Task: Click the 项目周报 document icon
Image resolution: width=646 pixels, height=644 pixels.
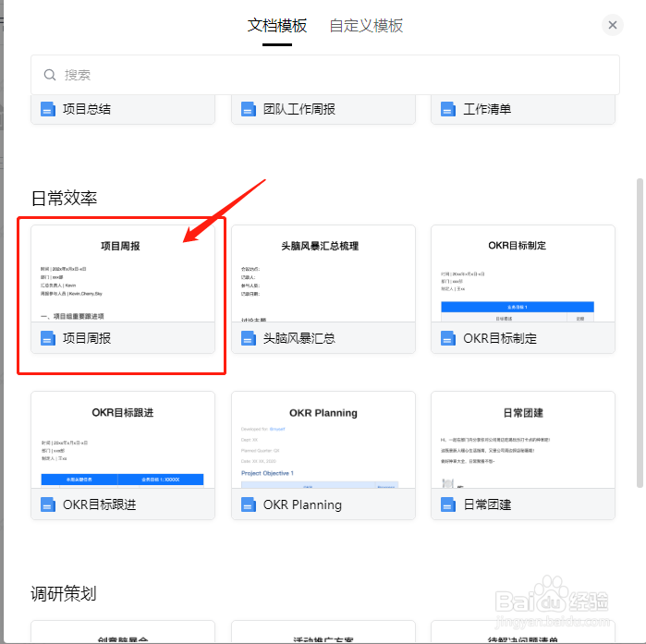Action: pos(48,338)
